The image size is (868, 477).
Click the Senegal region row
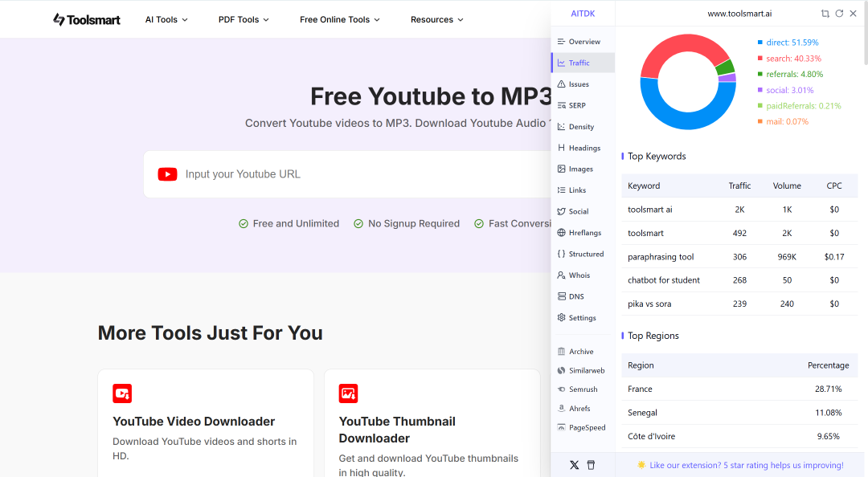tap(739, 413)
